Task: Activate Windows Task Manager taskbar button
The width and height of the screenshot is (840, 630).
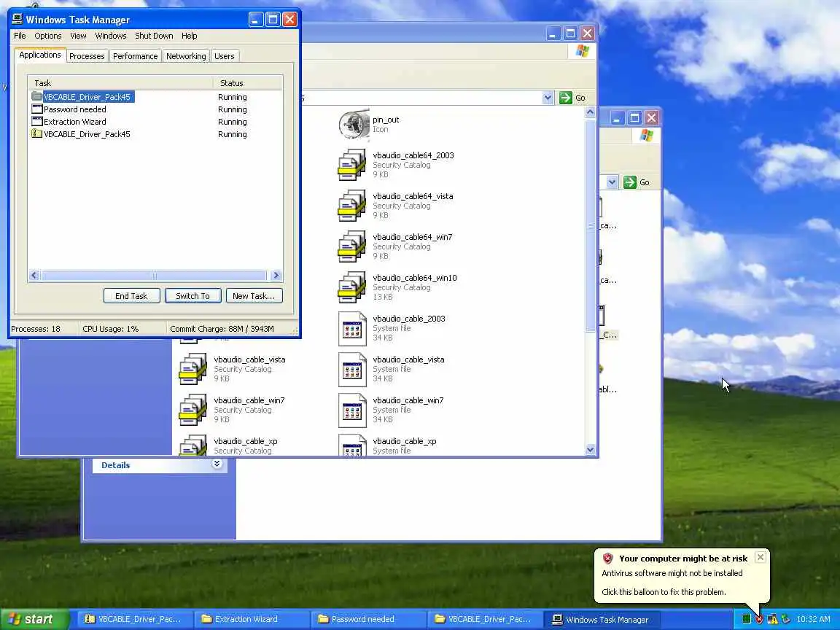Action: pyautogui.click(x=602, y=619)
